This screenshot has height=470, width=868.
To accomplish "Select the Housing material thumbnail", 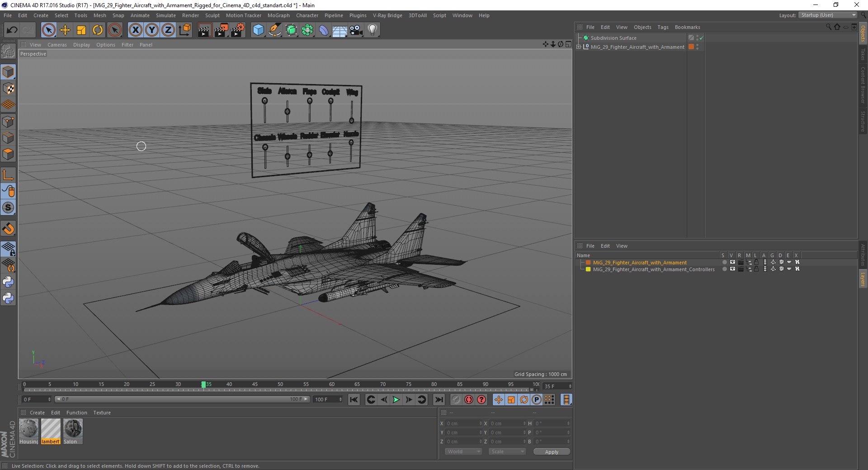I will tap(29, 431).
